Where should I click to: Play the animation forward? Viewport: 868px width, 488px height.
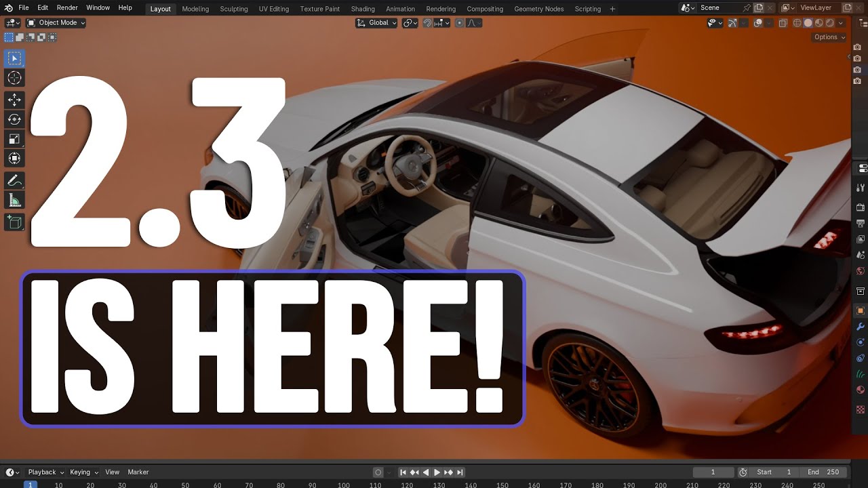(437, 472)
